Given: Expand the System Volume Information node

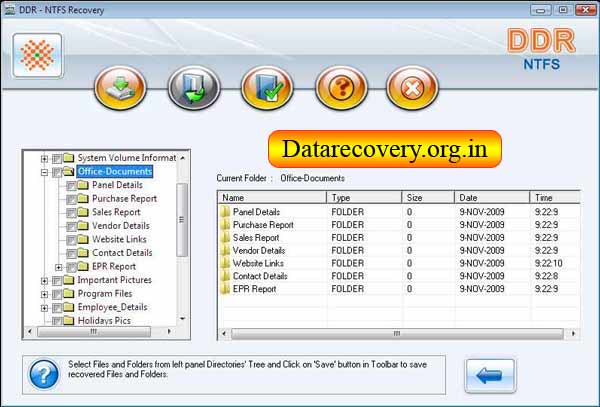Looking at the screenshot, I should (x=44, y=159).
